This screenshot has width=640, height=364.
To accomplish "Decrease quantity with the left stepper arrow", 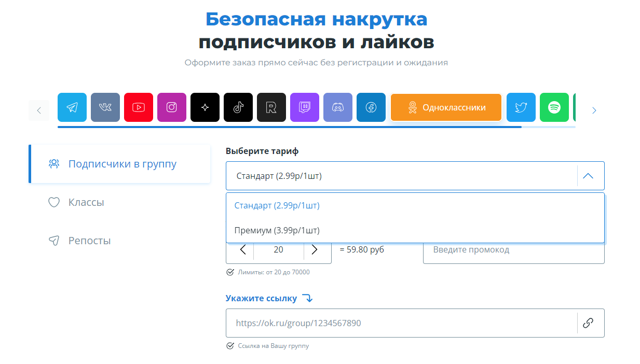I will (x=242, y=250).
